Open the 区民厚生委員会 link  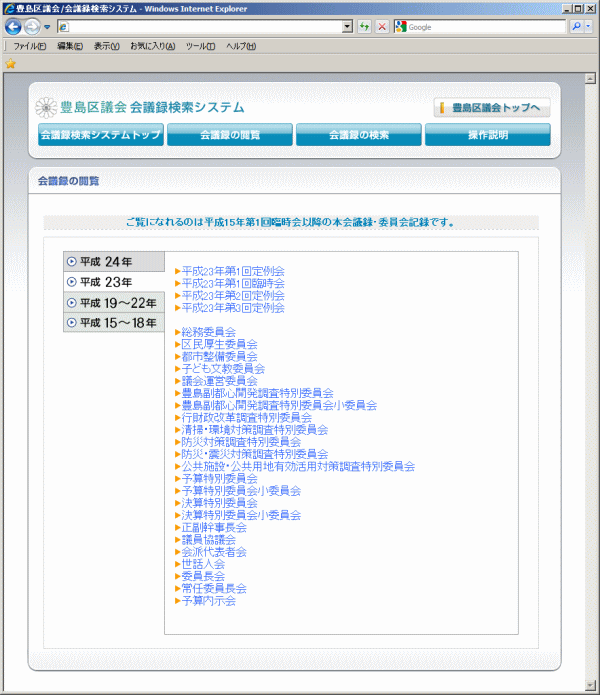point(219,344)
